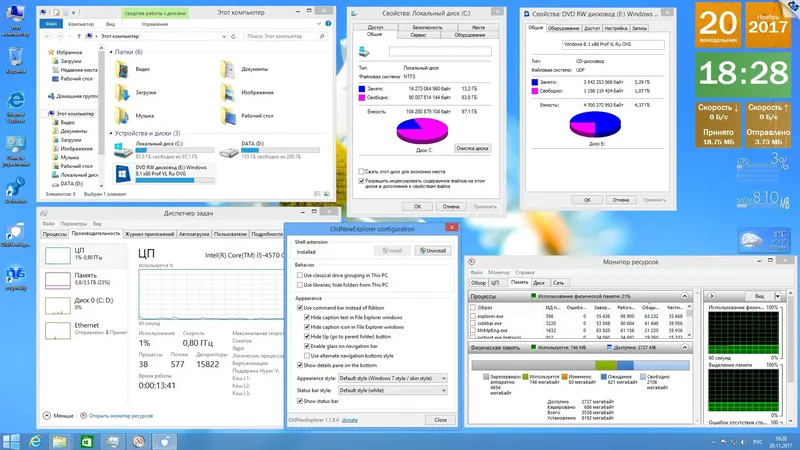Click the disk C label name field
This screenshot has height=450, width=800.
(x=440, y=51)
